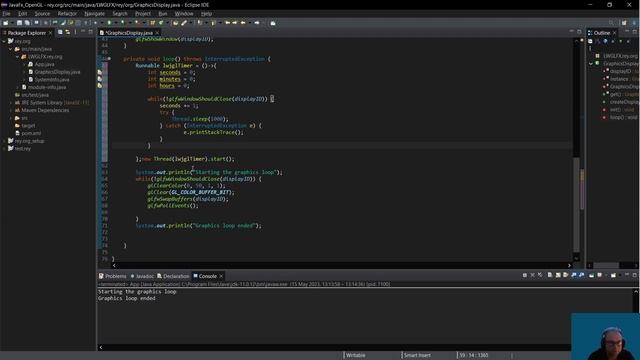This screenshot has width=640, height=360.
Task: Minimize the Package Explorer panel
Action: tap(83, 32)
